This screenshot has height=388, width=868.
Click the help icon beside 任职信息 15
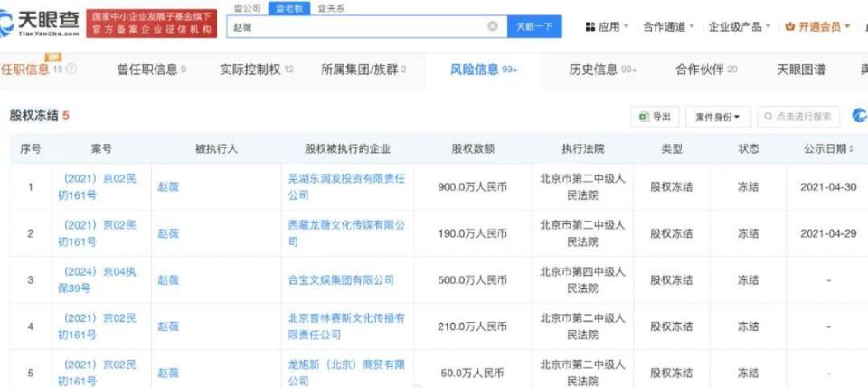pyautogui.click(x=71, y=69)
